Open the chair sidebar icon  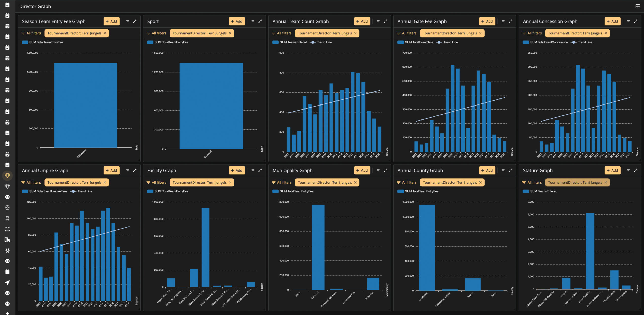click(x=7, y=218)
